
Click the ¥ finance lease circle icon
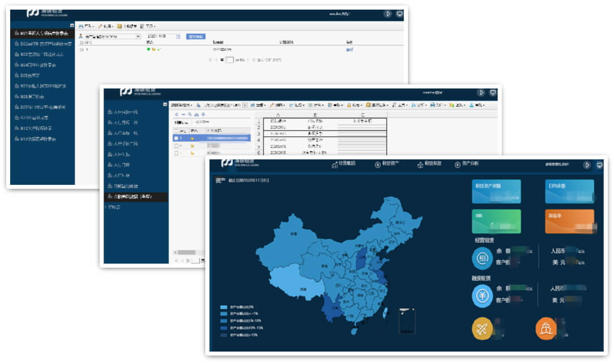click(482, 296)
